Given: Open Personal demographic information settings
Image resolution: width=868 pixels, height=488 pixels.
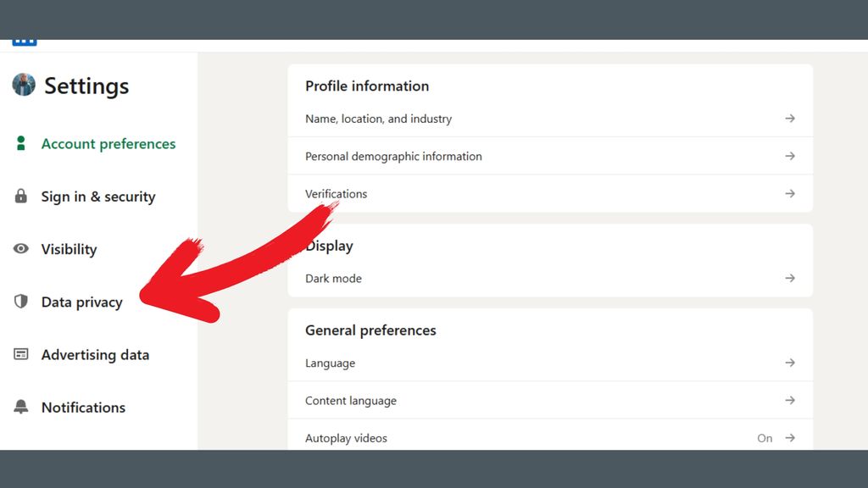Looking at the screenshot, I should [x=393, y=156].
